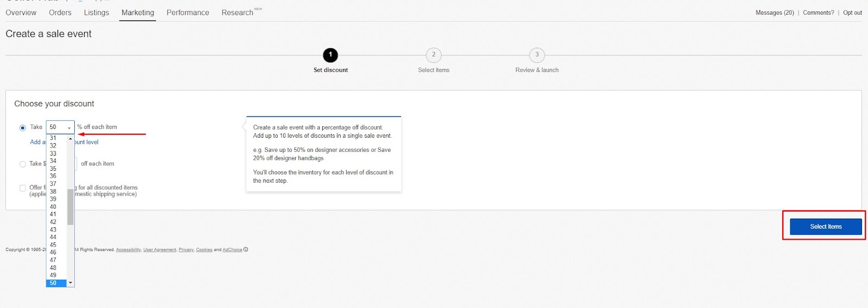Image resolution: width=868 pixels, height=308 pixels.
Task: Switch to the Orders tab
Action: pos(60,12)
